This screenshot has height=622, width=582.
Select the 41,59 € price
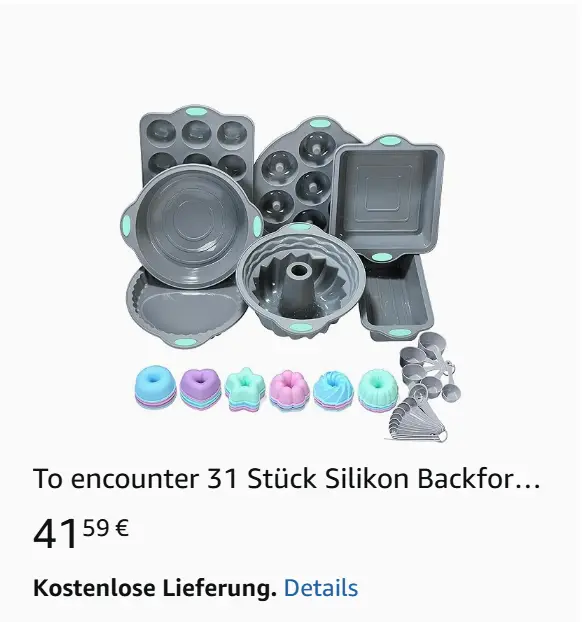(81, 534)
